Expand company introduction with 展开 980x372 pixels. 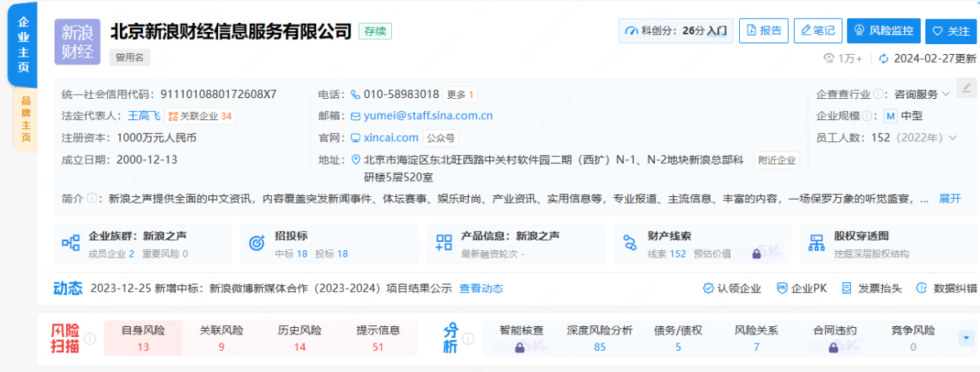tap(950, 199)
